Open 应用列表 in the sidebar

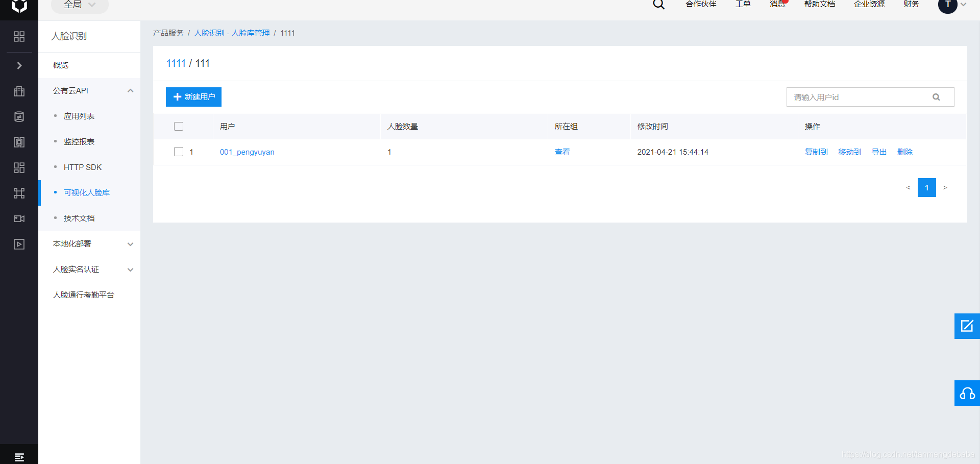(79, 116)
